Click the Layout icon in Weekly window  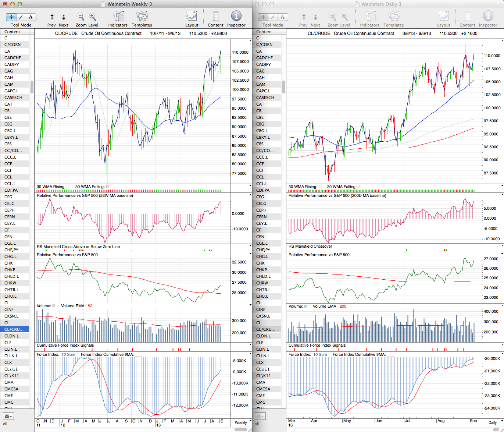pos(192,17)
